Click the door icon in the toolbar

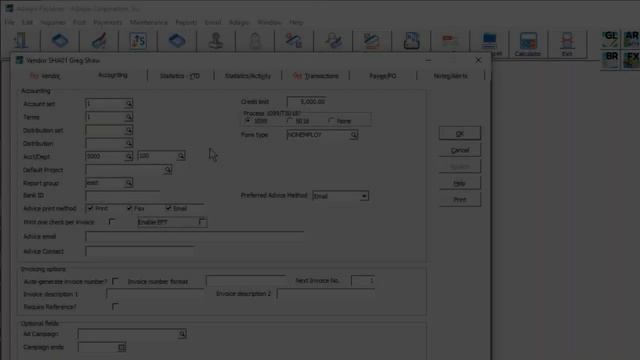point(21,41)
